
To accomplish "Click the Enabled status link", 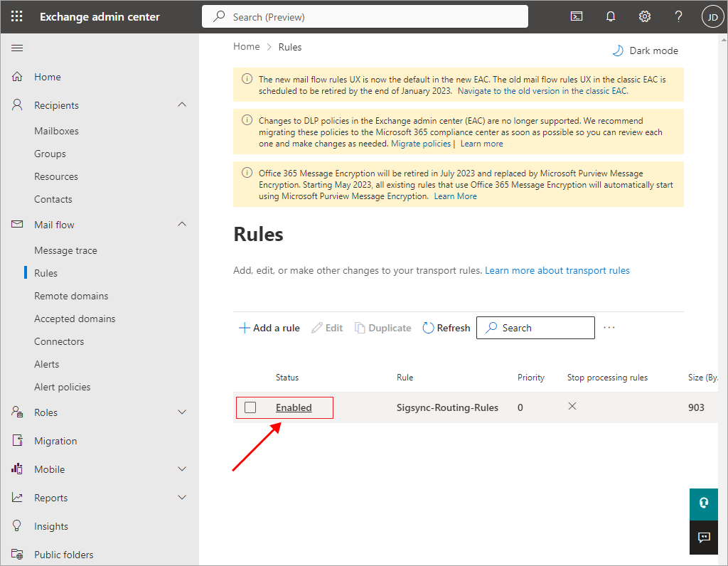I will coord(294,407).
